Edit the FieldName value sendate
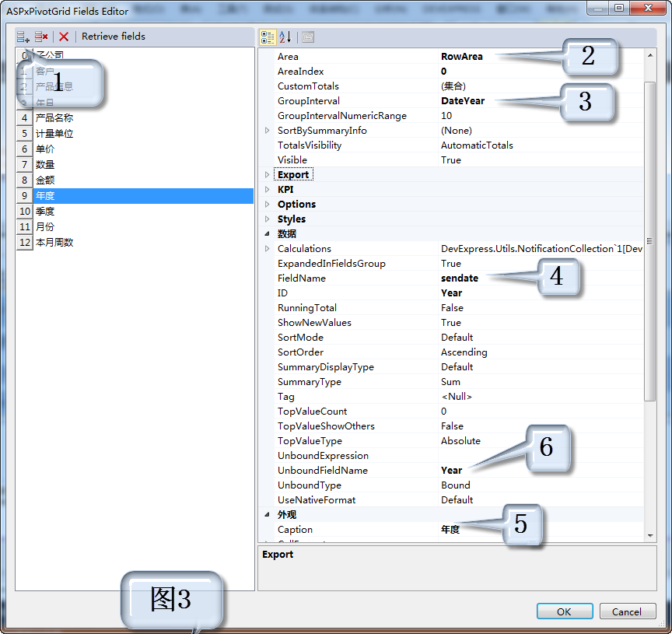Screen dimensions: 672x634 (460, 278)
